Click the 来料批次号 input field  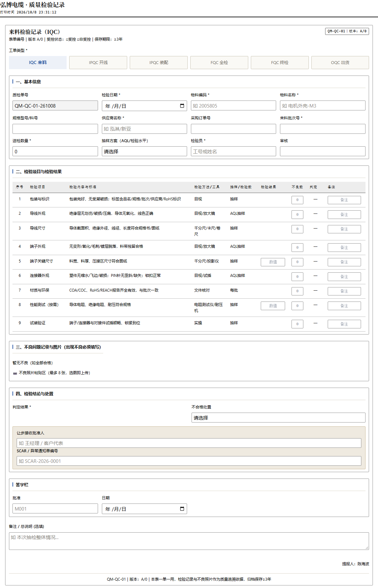pyautogui.click(x=323, y=129)
